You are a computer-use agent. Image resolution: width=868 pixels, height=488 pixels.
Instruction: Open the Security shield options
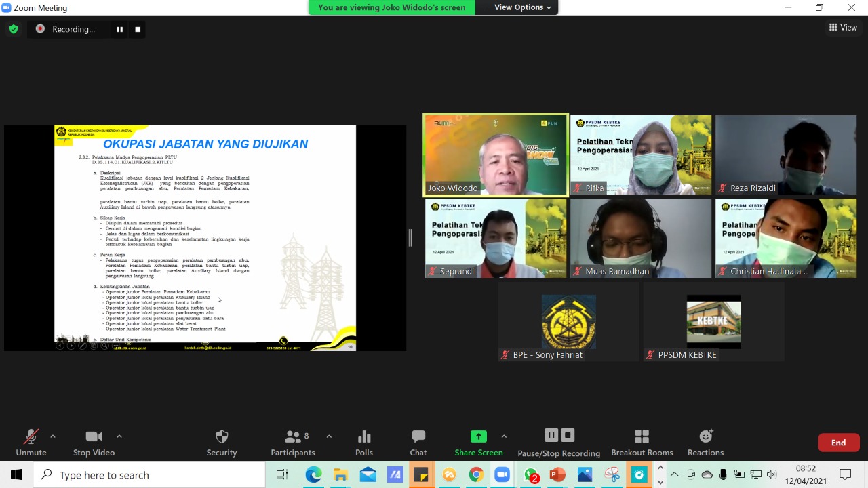[x=222, y=443]
